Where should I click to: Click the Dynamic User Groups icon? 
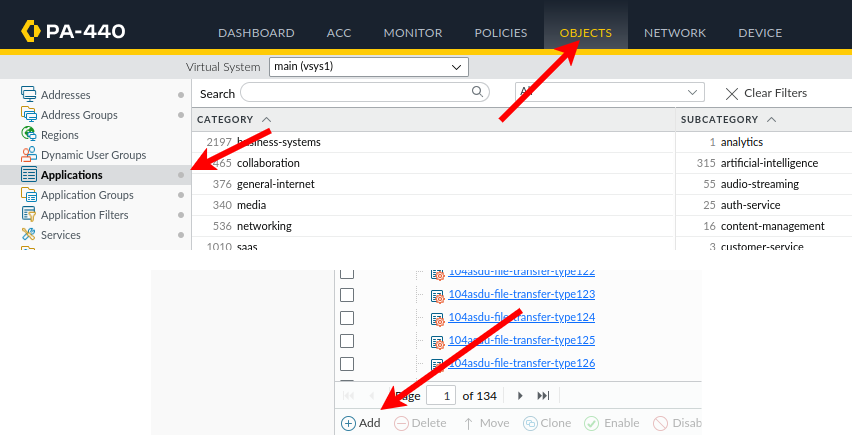point(29,155)
